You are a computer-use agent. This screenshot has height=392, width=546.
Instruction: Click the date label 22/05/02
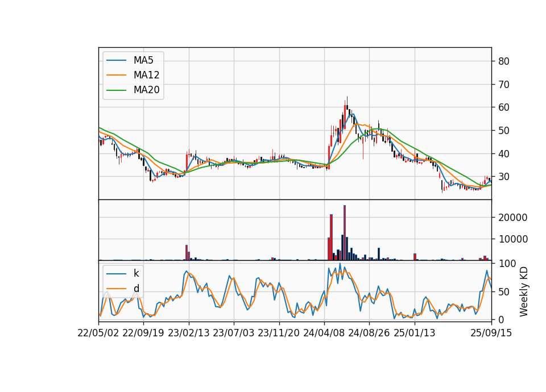tap(98, 333)
